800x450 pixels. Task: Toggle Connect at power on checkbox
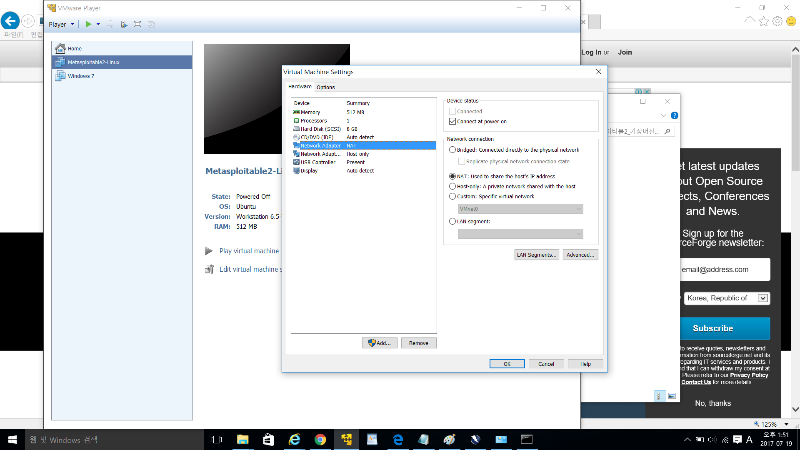452,121
